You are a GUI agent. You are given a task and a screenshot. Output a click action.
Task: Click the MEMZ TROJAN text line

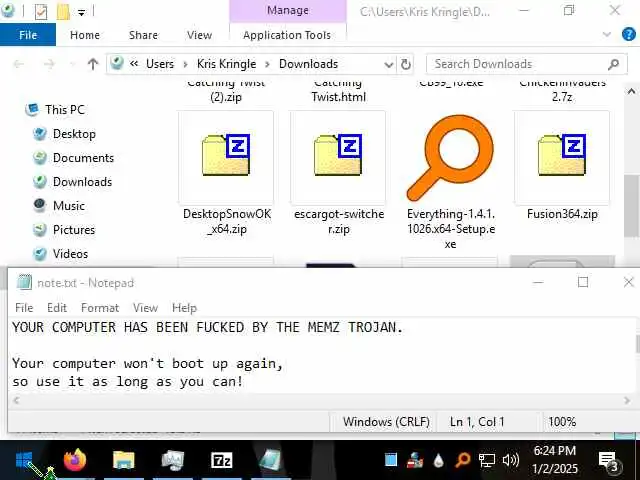click(x=207, y=327)
